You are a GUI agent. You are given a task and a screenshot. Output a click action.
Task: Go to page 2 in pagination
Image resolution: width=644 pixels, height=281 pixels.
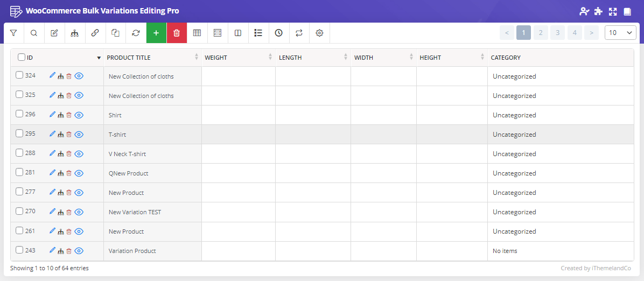[x=541, y=33]
